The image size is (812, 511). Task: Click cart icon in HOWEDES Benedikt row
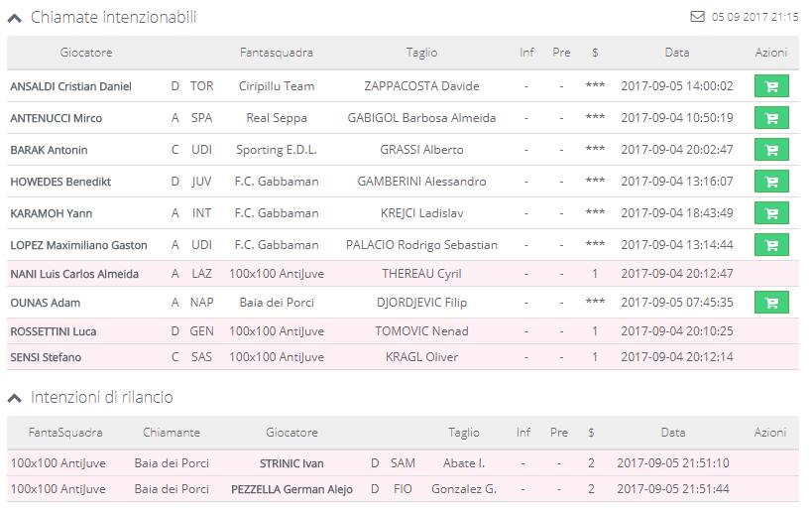(x=770, y=182)
